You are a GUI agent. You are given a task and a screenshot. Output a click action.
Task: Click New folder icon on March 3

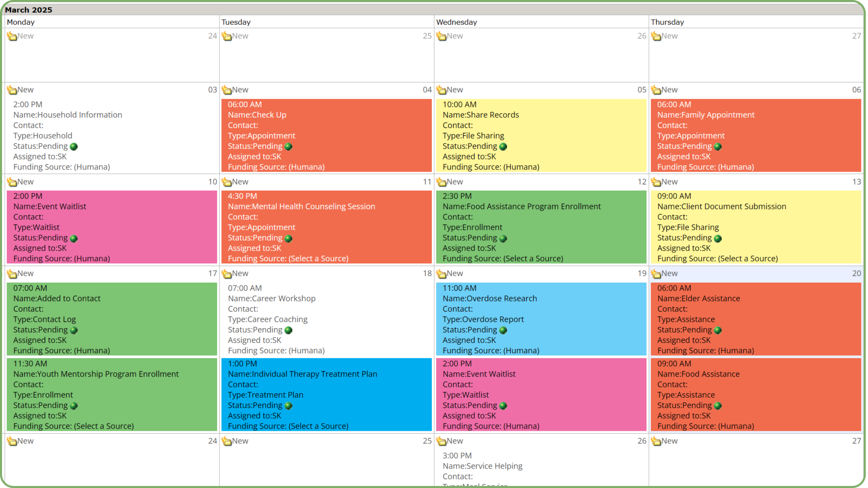12,90
